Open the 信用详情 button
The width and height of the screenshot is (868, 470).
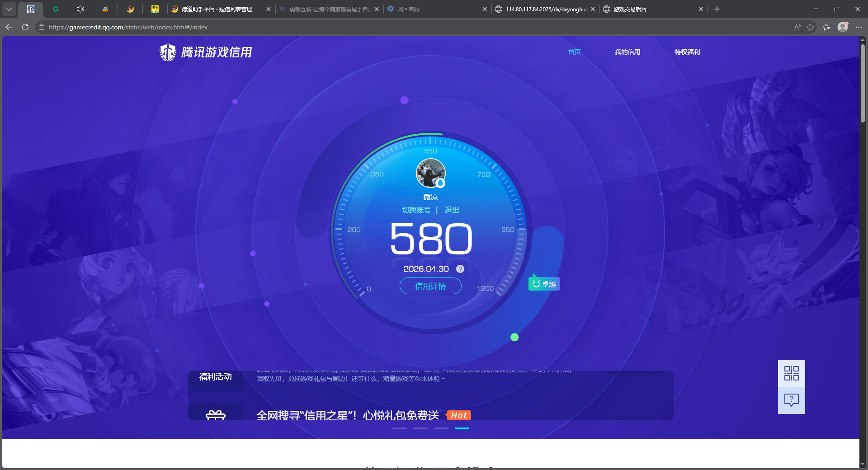(x=430, y=286)
